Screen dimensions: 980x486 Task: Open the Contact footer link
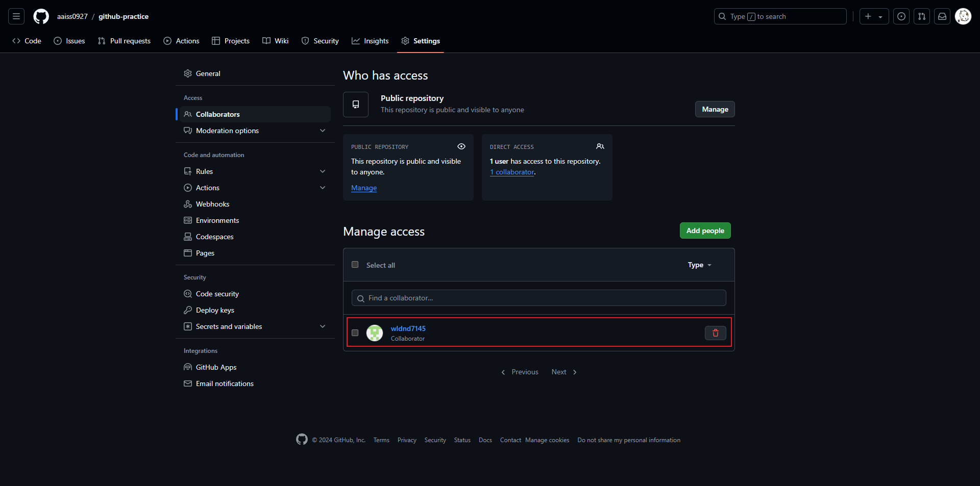click(510, 440)
